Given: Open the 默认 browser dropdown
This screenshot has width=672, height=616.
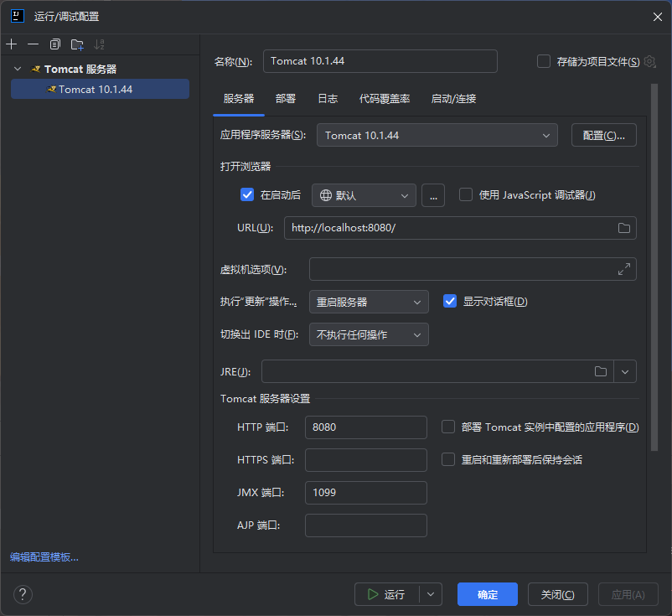Looking at the screenshot, I should (x=364, y=195).
